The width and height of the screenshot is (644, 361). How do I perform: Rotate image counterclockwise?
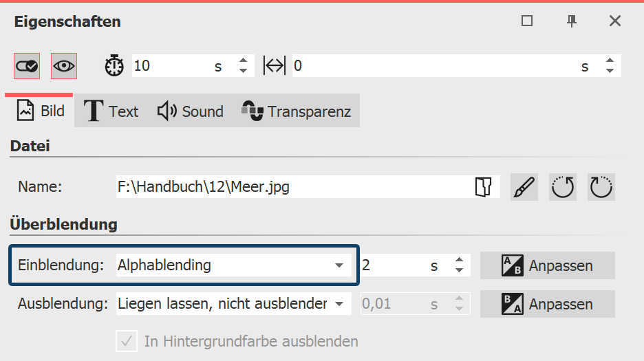click(563, 187)
